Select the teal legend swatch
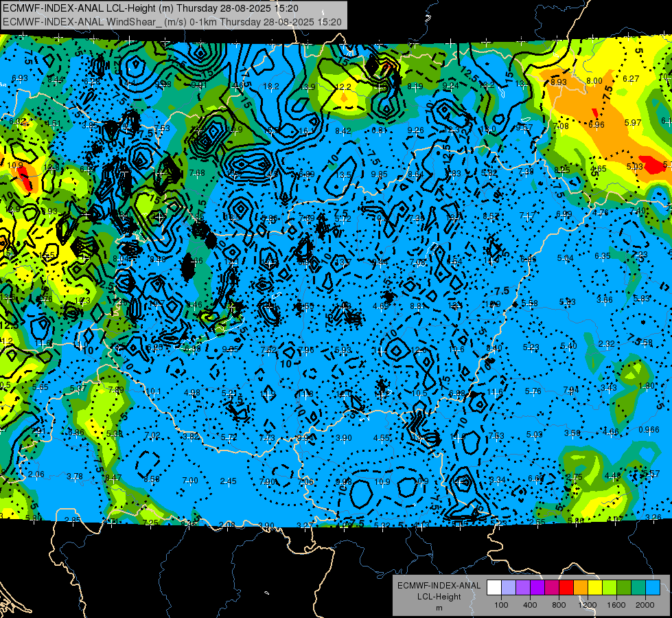 click(638, 588)
